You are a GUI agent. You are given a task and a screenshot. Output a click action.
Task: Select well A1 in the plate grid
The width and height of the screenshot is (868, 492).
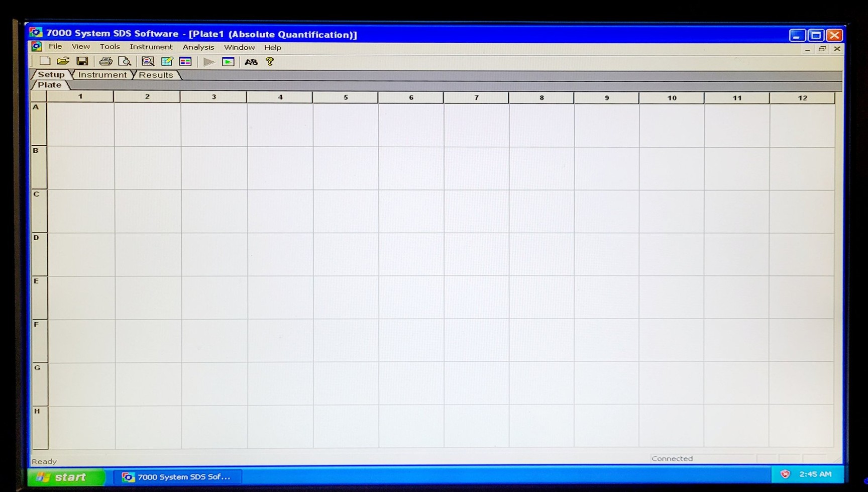click(80, 125)
